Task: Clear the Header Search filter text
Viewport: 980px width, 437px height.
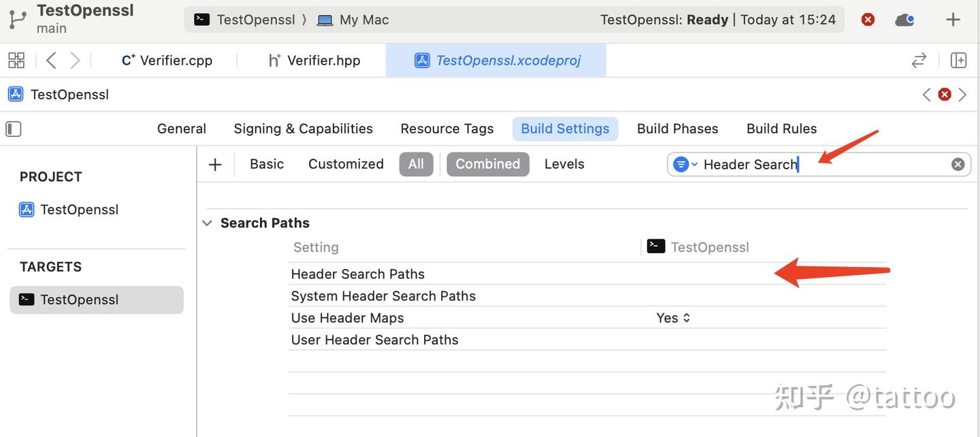Action: 958,164
